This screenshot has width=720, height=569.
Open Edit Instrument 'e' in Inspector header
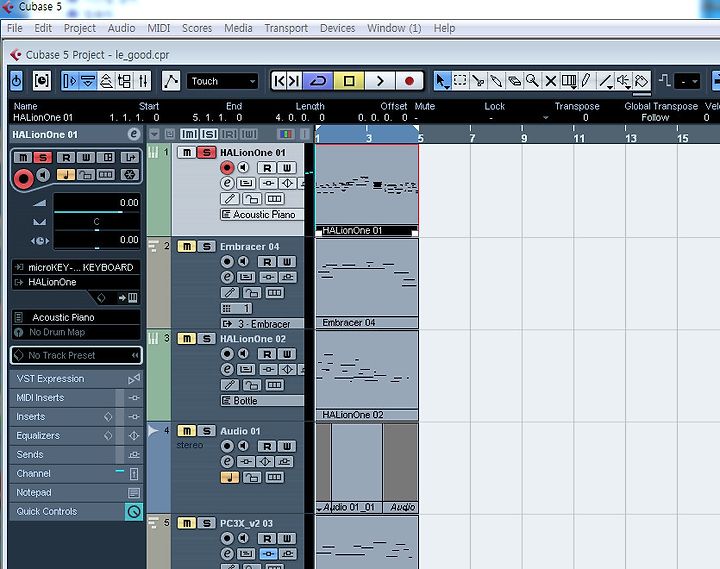[x=134, y=134]
